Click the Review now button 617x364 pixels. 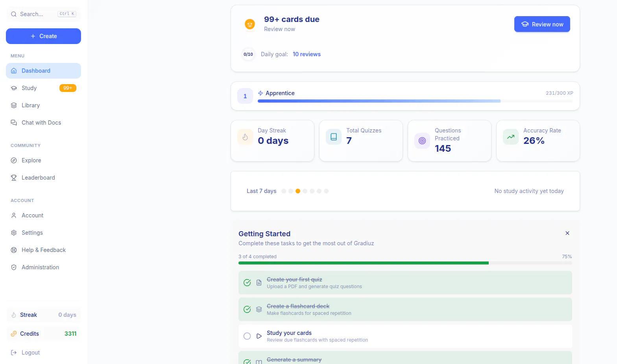542,24
